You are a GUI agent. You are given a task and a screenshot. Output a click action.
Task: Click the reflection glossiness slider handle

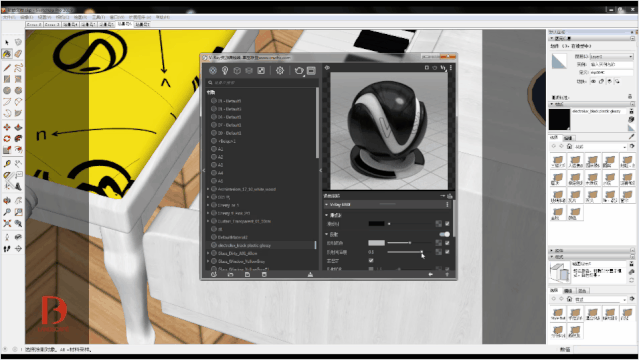point(421,252)
